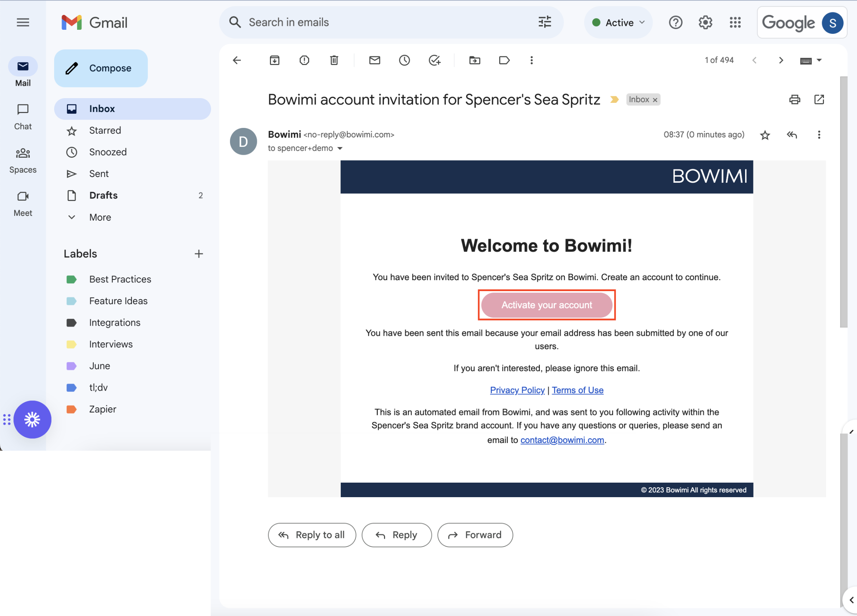Click Activate your account button
The width and height of the screenshot is (857, 616).
pos(546,305)
